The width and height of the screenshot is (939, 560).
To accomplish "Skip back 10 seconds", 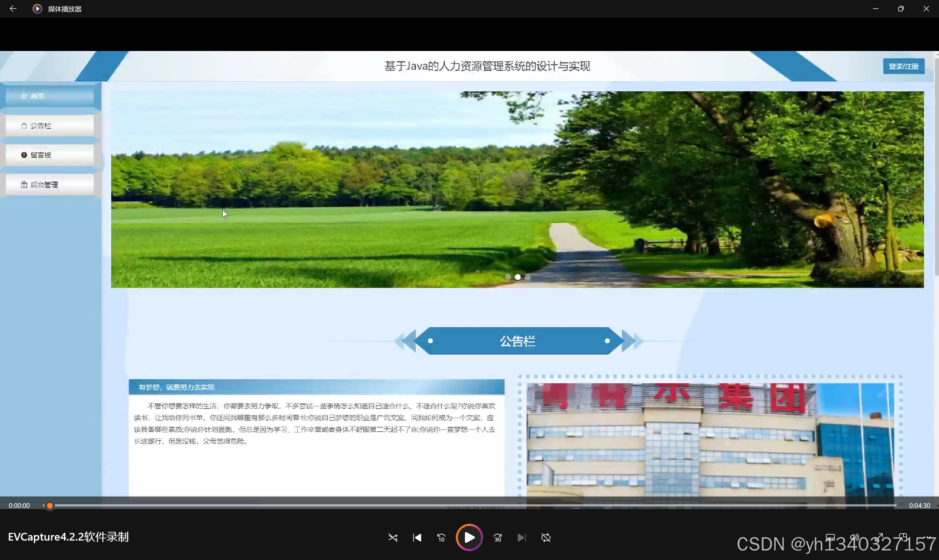I will click(x=441, y=537).
